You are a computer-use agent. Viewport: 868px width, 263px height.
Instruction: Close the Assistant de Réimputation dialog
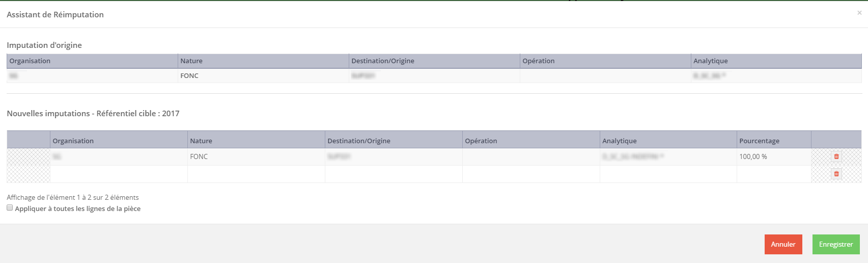click(x=859, y=13)
